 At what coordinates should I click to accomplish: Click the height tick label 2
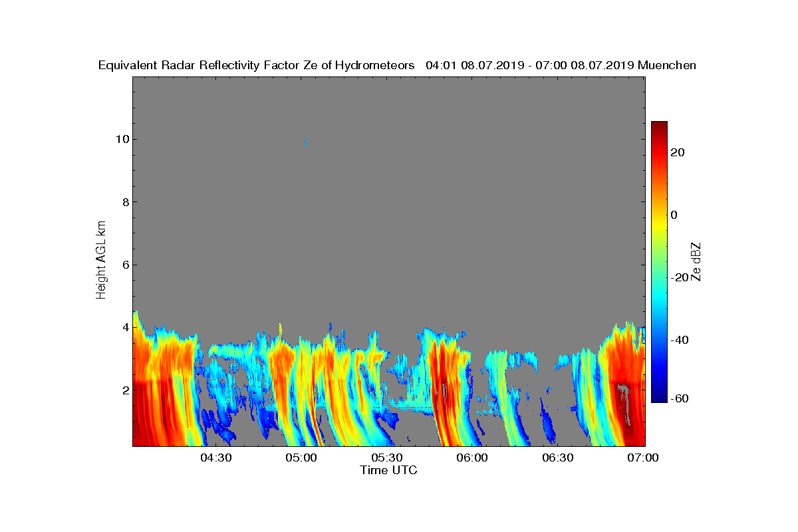tap(125, 390)
